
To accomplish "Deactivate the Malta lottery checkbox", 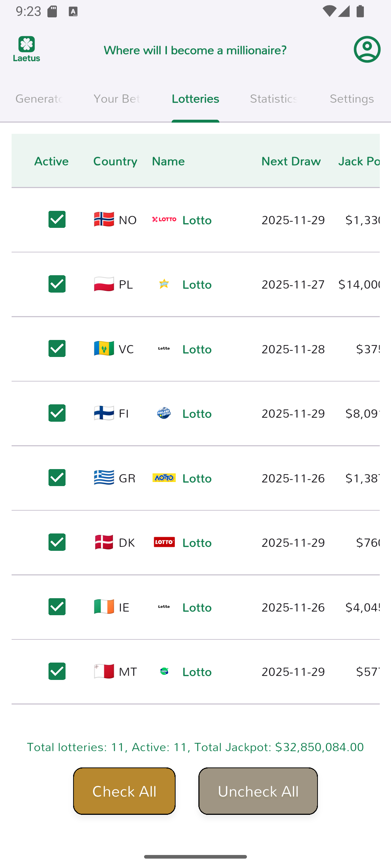I will pyautogui.click(x=57, y=671).
